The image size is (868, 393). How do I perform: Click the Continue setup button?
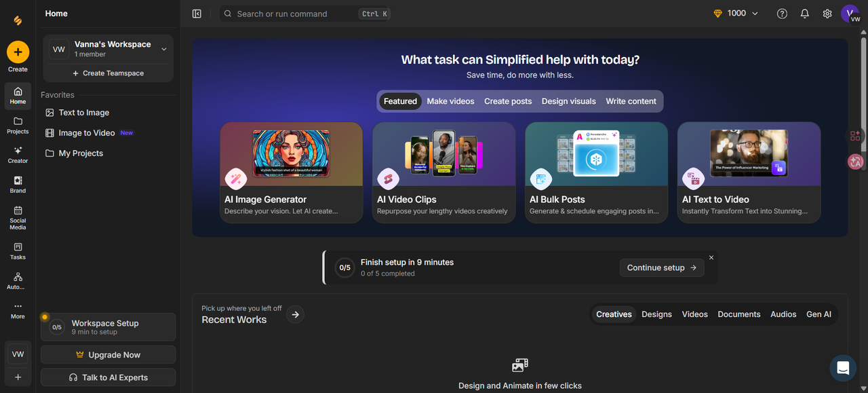click(662, 267)
